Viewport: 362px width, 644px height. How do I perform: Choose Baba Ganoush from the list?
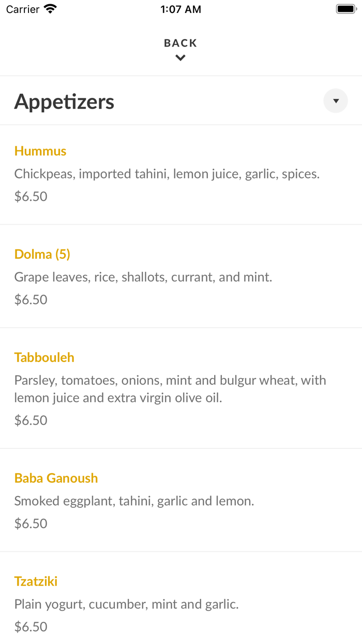click(x=56, y=478)
